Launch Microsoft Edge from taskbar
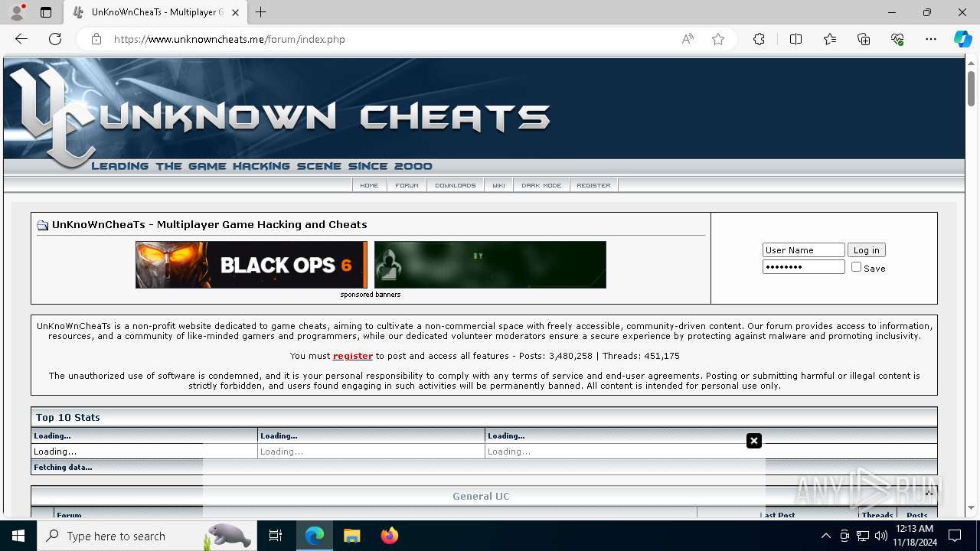 click(x=315, y=536)
